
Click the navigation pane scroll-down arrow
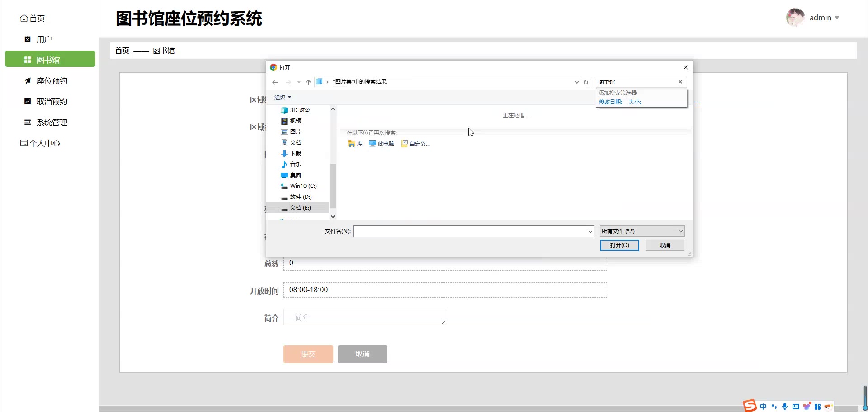pos(333,217)
